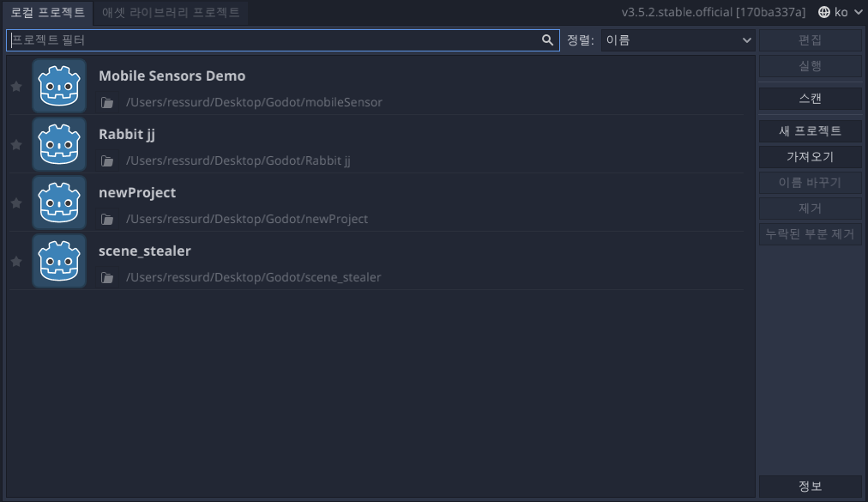Click the 누락된 부분 제거 button
This screenshot has width=868, height=502.
click(810, 233)
